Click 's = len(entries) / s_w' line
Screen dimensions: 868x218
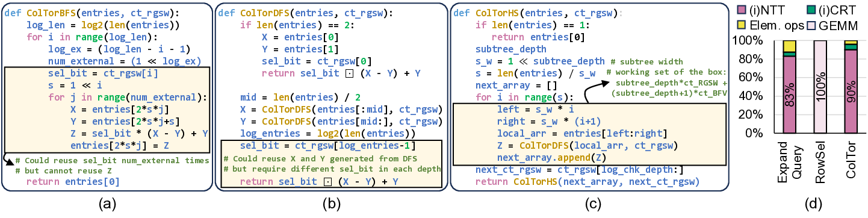pyautogui.click(x=535, y=73)
